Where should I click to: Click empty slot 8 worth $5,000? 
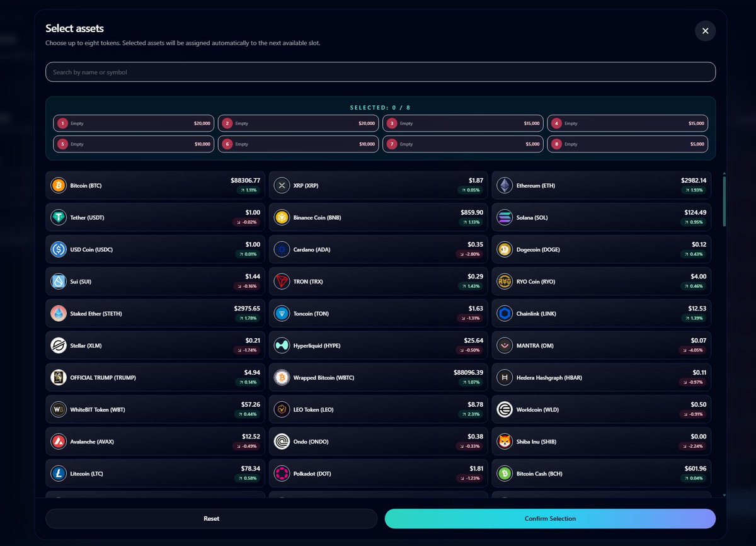(627, 144)
